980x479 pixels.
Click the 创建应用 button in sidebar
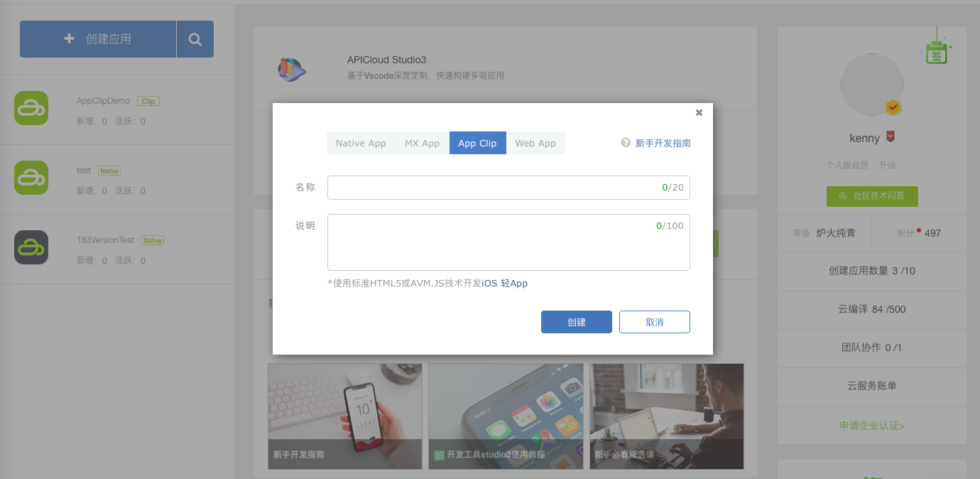tap(98, 39)
